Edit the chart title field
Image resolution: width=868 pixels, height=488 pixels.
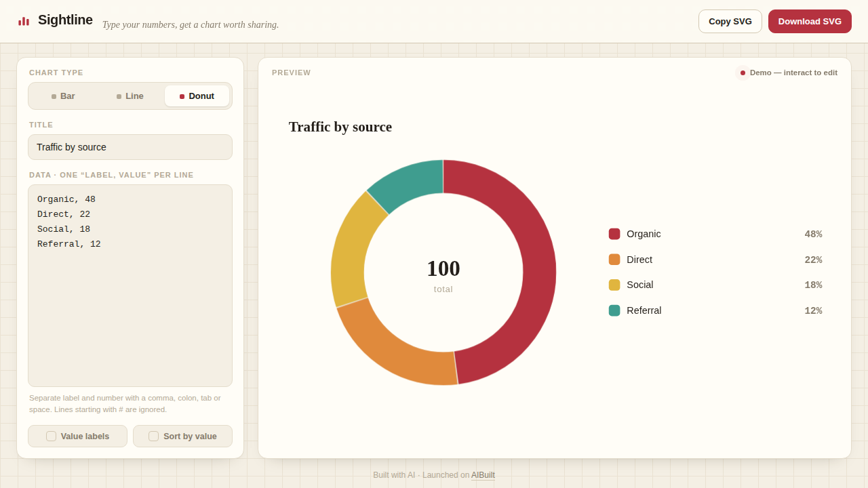[130, 147]
